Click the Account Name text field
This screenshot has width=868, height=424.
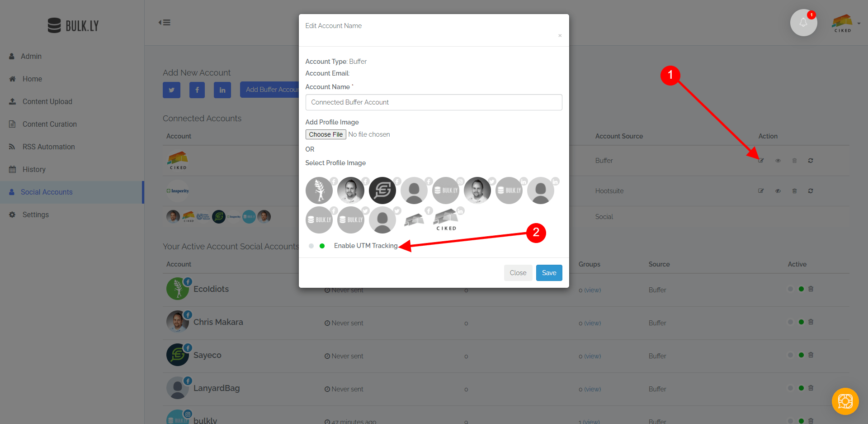click(434, 102)
